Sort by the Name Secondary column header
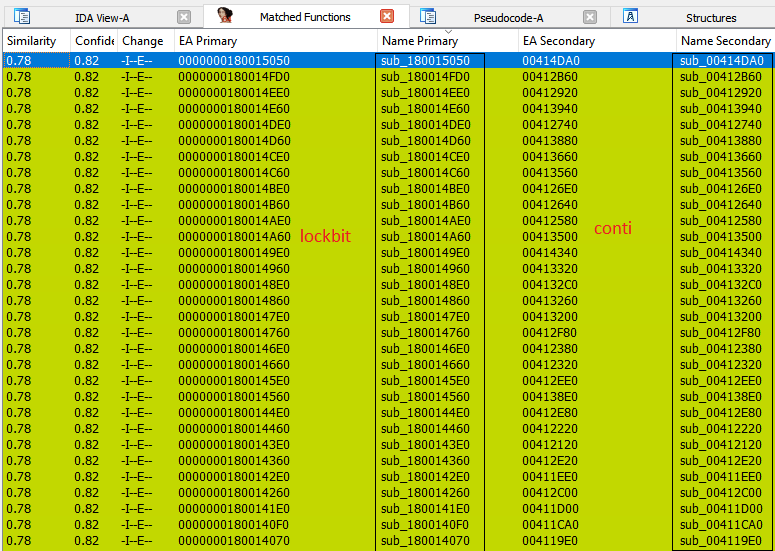The height and width of the screenshot is (551, 775). pos(726,41)
